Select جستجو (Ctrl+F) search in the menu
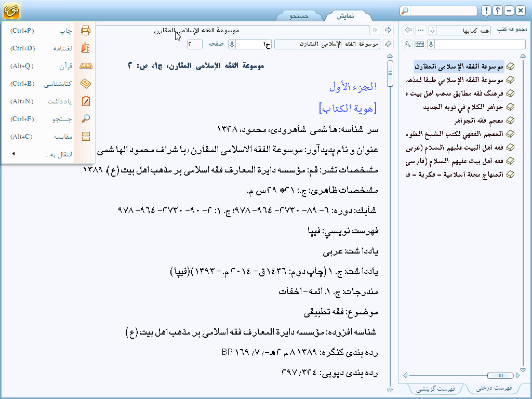The width and height of the screenshot is (532, 399). [48, 119]
